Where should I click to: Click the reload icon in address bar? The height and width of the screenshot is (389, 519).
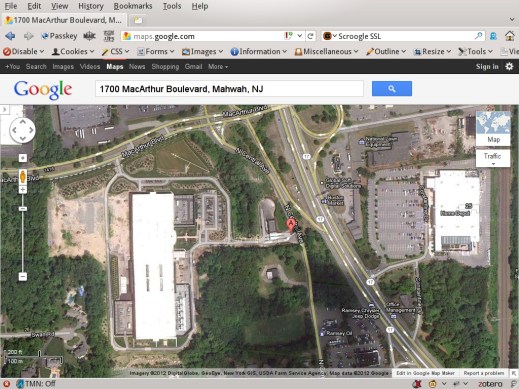click(311, 36)
